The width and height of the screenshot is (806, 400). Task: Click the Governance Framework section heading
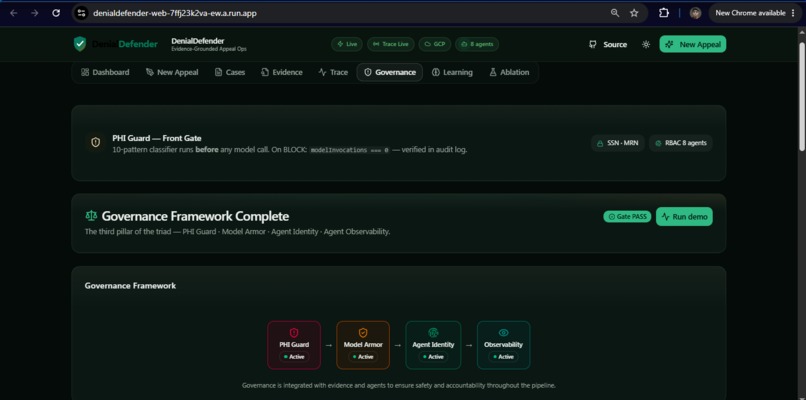[x=130, y=285]
